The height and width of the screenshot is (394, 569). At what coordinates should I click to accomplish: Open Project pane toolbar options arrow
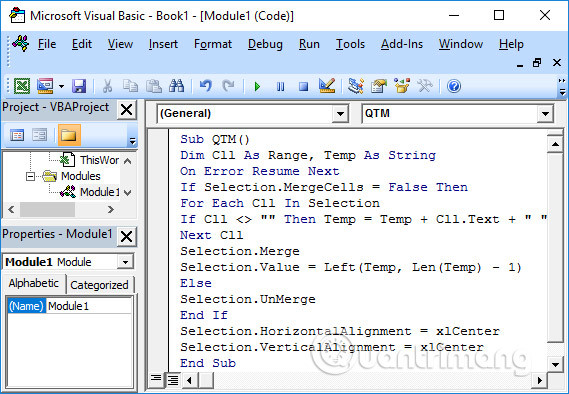132,141
